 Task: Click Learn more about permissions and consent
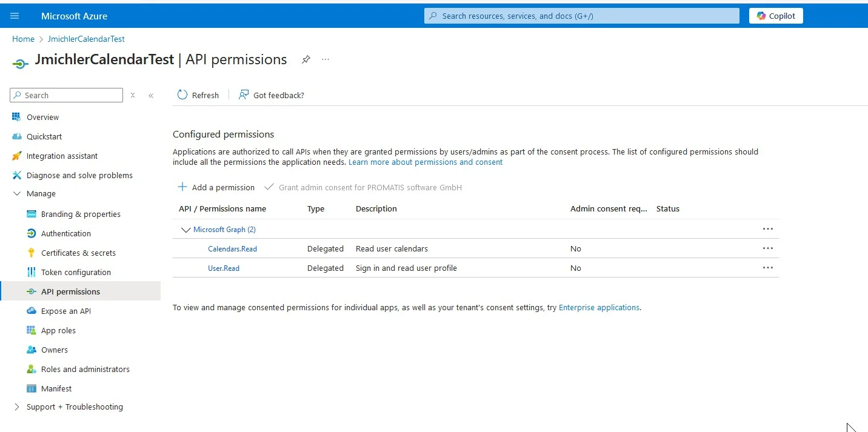click(x=426, y=162)
